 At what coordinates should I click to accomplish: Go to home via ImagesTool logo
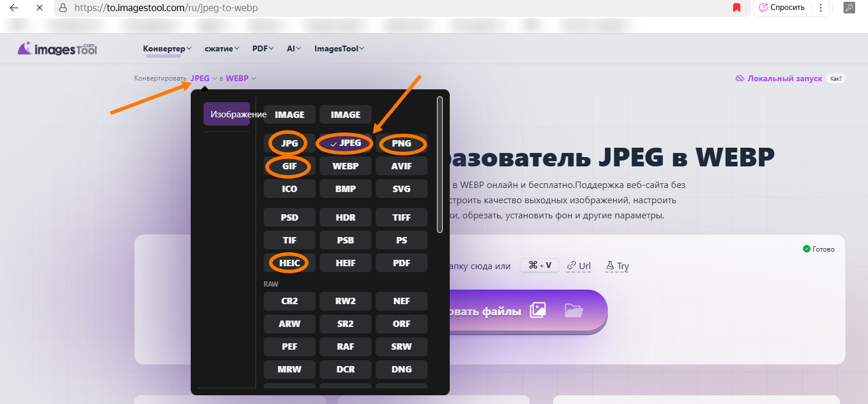click(x=57, y=49)
